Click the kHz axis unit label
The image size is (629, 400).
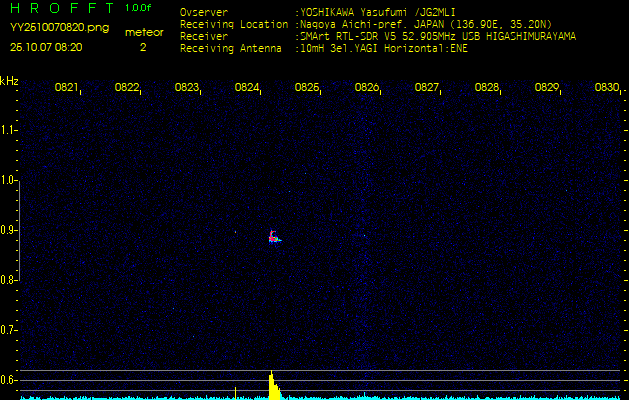pyautogui.click(x=9, y=80)
